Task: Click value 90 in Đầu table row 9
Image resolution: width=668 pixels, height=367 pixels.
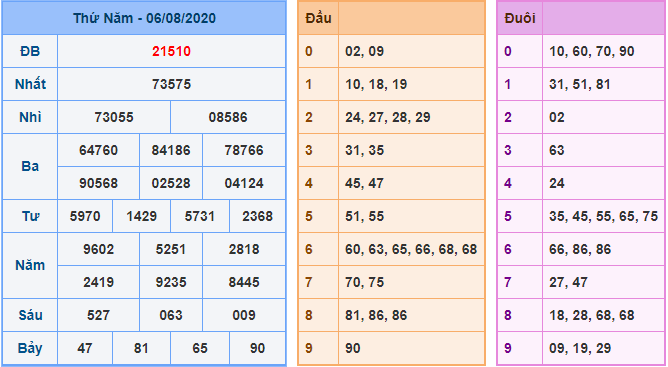Action: (353, 348)
